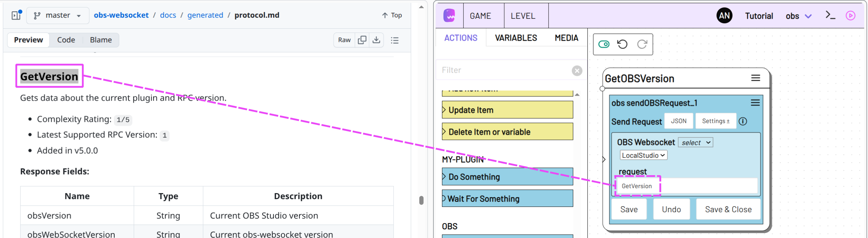This screenshot has width=868, height=238.
Task: Open the Tutorial link
Action: [x=759, y=16]
